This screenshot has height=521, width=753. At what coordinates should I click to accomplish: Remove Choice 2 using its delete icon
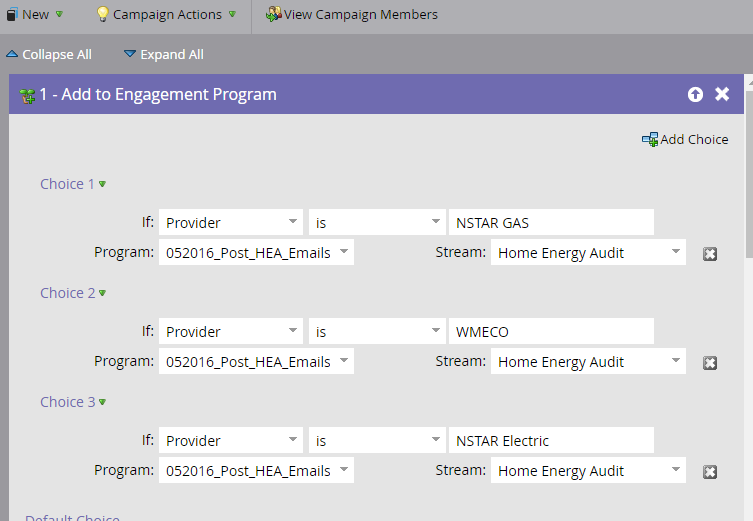pos(710,363)
